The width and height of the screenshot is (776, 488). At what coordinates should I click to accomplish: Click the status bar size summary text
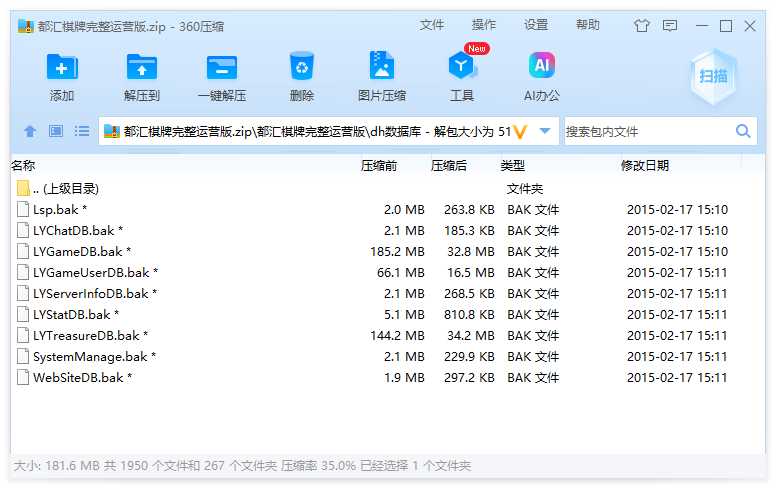coord(242,466)
